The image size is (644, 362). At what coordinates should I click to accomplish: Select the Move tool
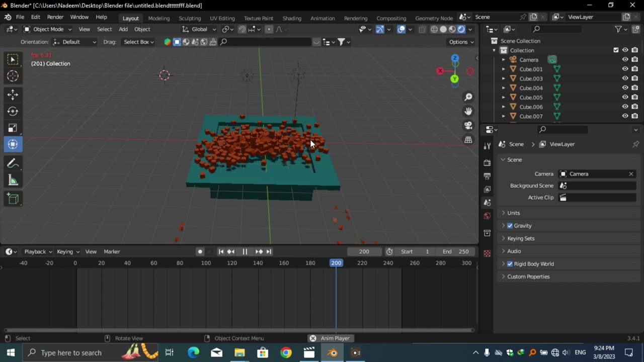coord(13,95)
